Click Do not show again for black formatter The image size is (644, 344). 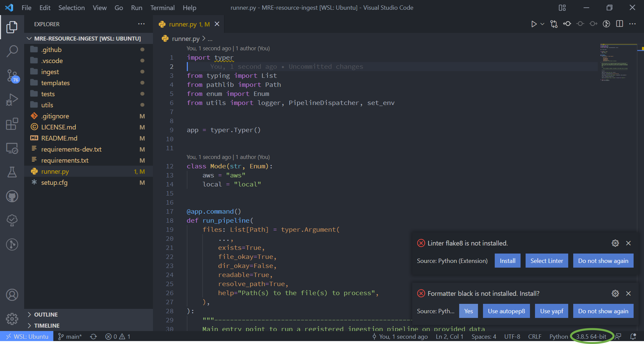coord(603,311)
